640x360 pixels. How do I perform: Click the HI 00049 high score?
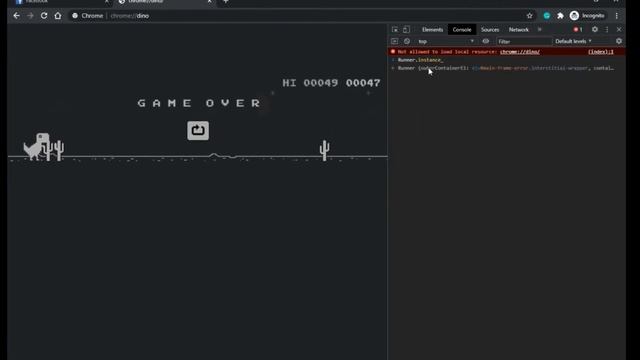pos(310,83)
